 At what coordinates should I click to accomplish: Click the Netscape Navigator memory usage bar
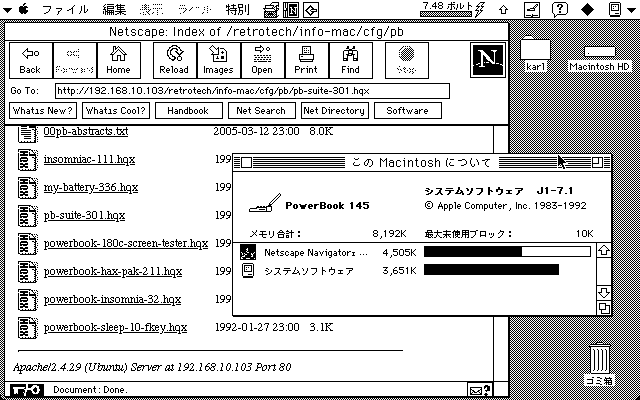tap(507, 252)
